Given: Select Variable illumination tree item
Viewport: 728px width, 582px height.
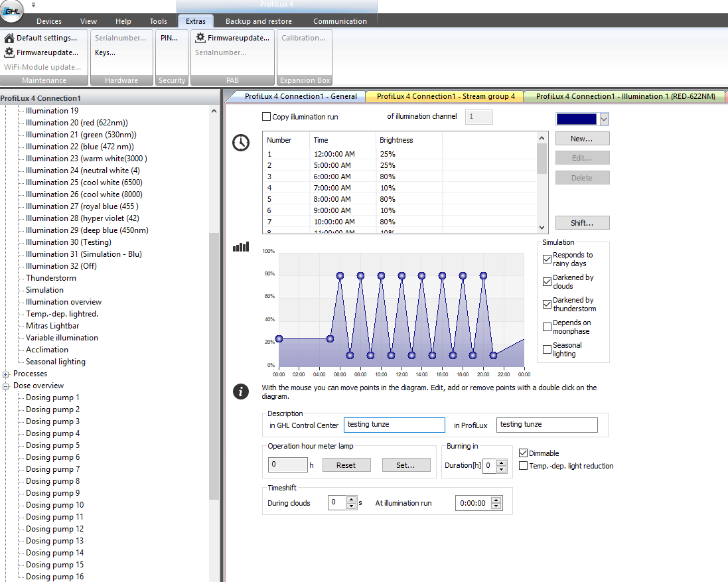Looking at the screenshot, I should (62, 337).
